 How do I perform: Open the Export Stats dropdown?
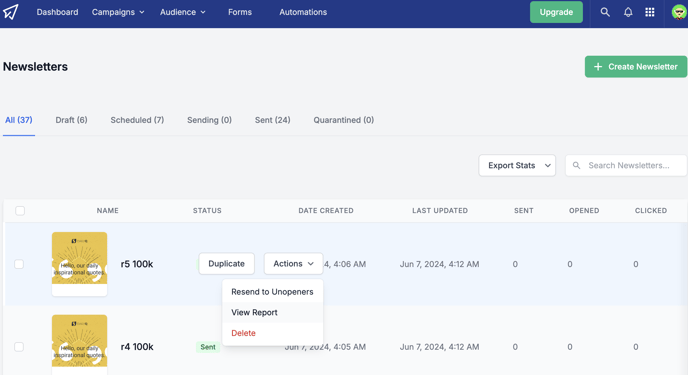pos(517,165)
